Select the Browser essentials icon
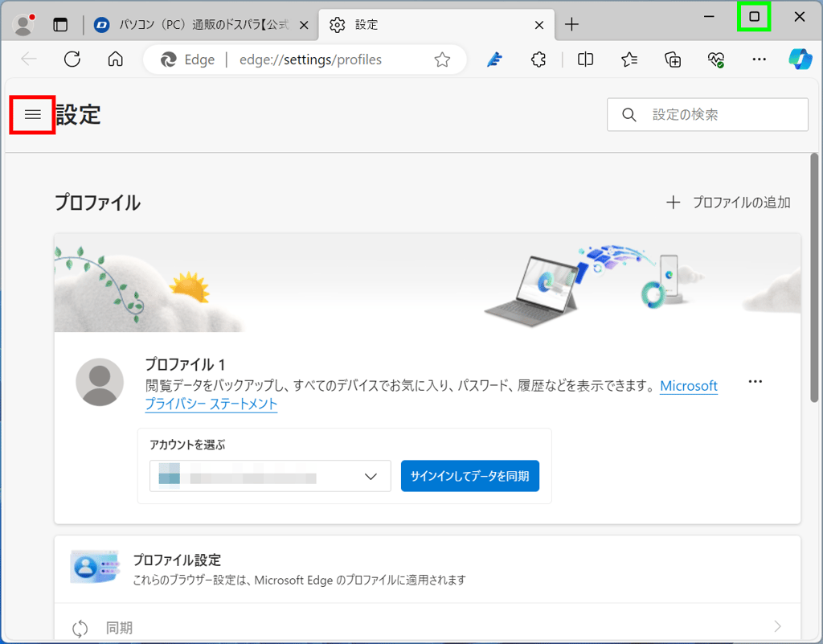Viewport: 823px width, 644px height. tap(716, 59)
